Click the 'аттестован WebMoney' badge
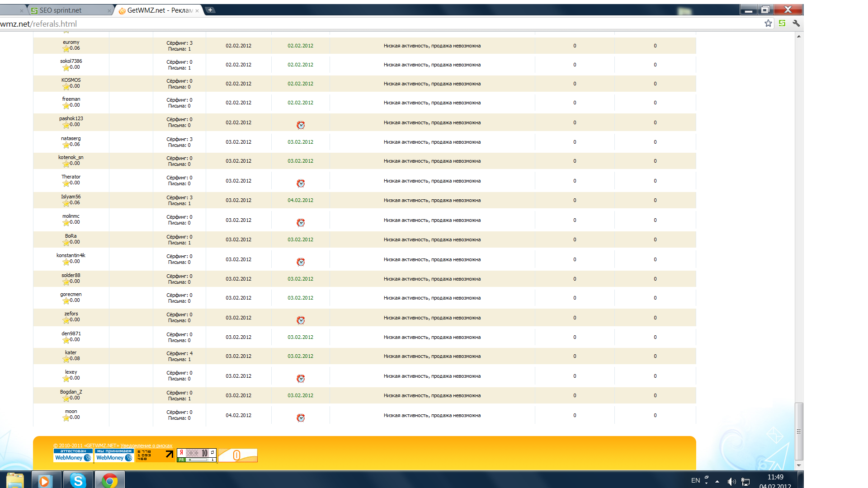 73,455
